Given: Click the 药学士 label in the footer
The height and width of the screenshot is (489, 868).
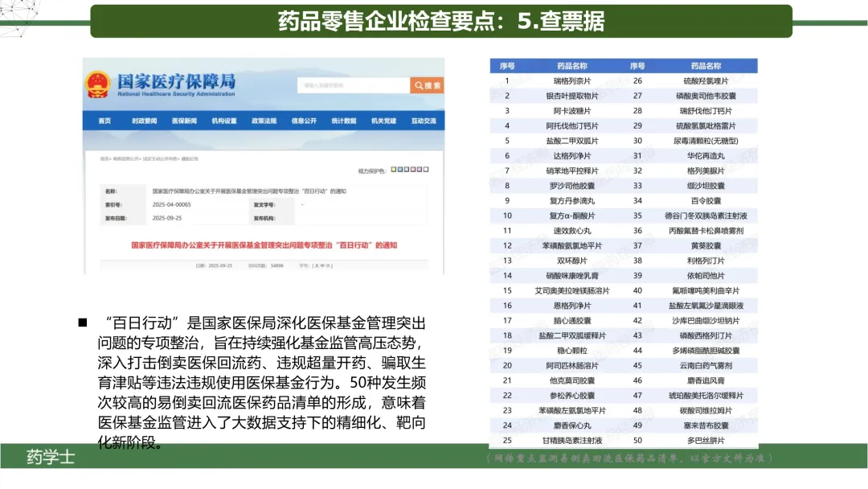Looking at the screenshot, I should [51, 457].
